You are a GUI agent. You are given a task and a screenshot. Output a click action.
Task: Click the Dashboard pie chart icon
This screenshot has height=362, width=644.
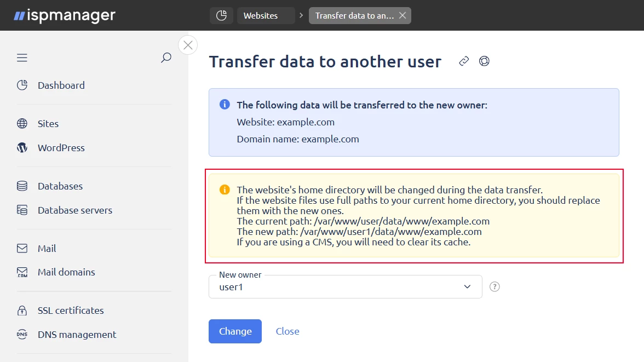22,85
